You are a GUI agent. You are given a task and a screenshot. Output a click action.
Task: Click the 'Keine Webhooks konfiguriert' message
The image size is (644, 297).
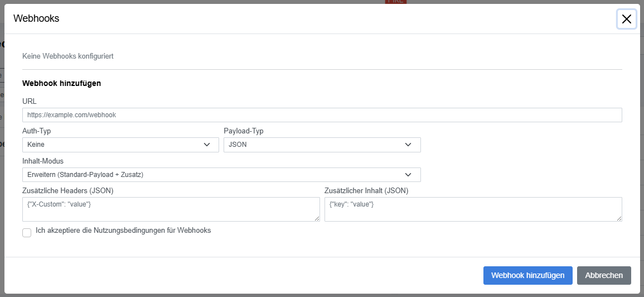coord(68,56)
